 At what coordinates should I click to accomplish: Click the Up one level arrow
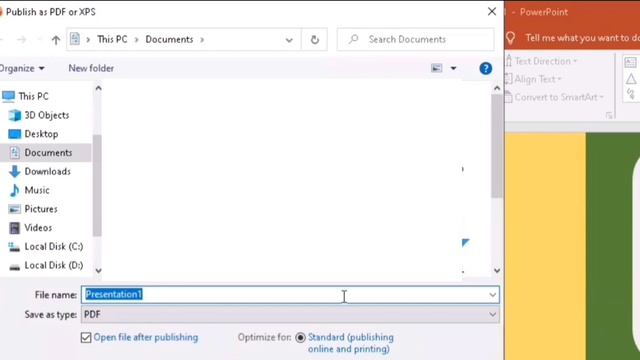[x=56, y=40]
